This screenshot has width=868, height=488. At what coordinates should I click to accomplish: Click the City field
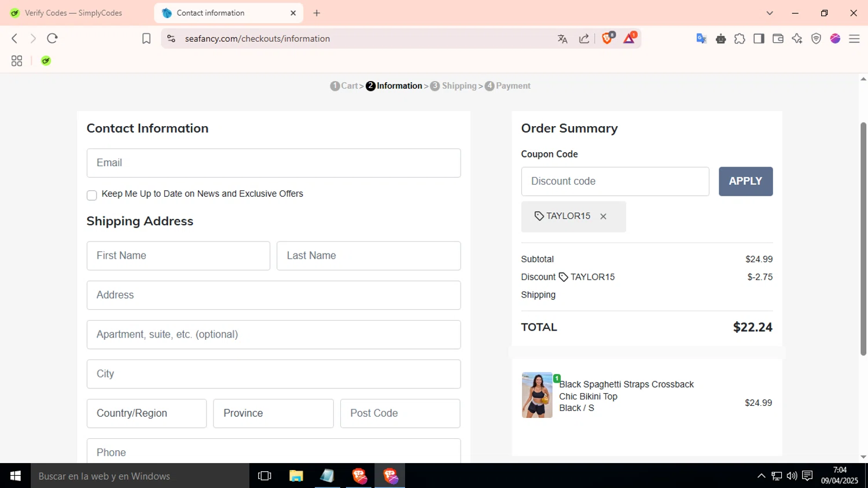[x=274, y=374]
